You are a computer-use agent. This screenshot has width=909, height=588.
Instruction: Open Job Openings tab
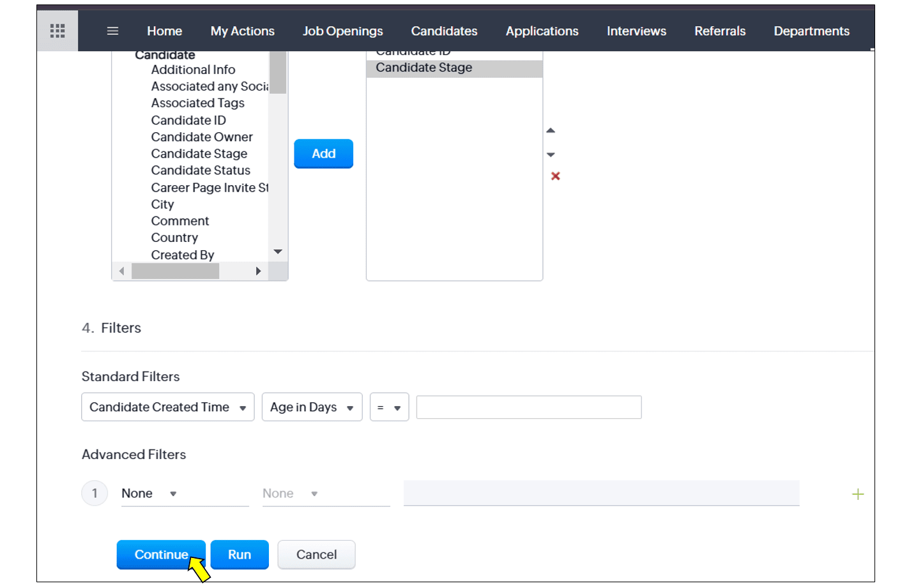click(342, 31)
